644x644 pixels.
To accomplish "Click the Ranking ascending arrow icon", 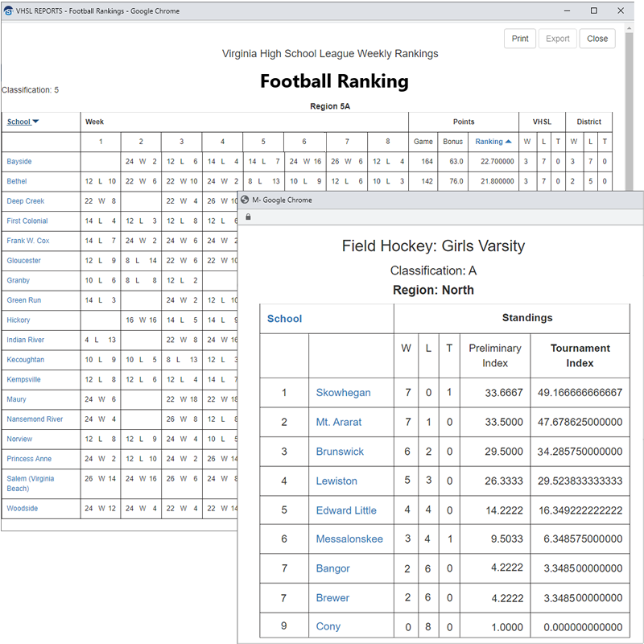I will [x=508, y=142].
